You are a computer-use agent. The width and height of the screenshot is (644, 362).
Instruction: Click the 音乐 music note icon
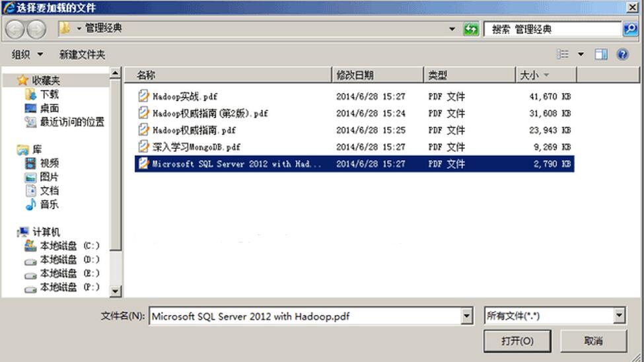pyautogui.click(x=31, y=204)
